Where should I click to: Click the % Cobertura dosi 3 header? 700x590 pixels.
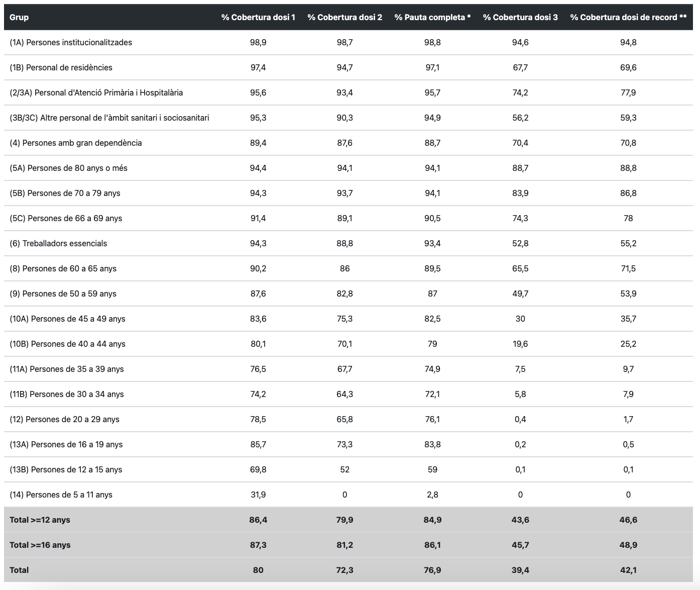tap(520, 17)
